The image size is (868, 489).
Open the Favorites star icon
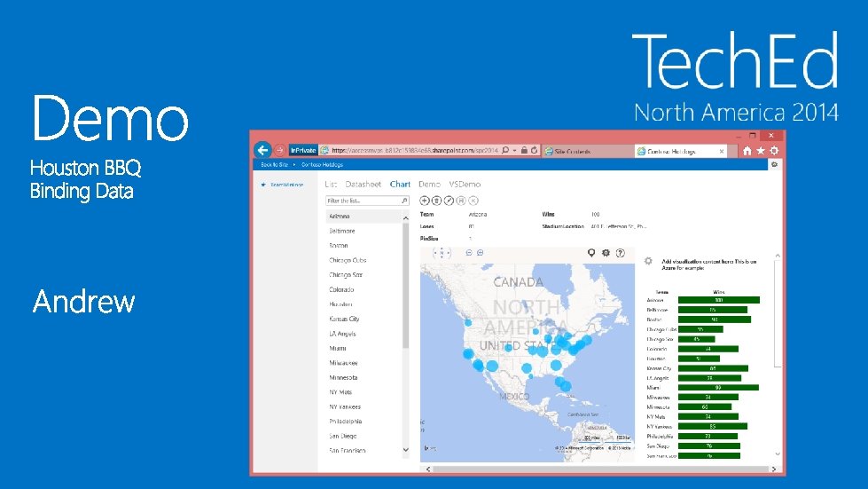click(x=761, y=151)
